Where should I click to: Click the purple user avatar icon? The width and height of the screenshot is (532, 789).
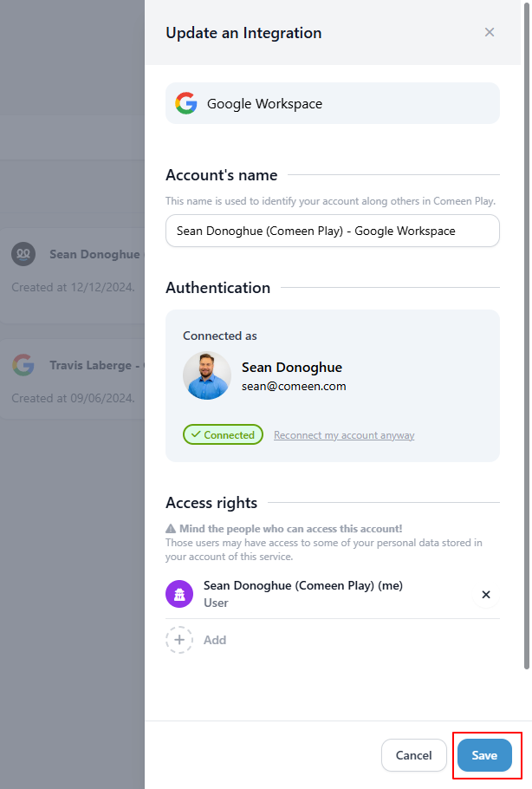point(179,594)
